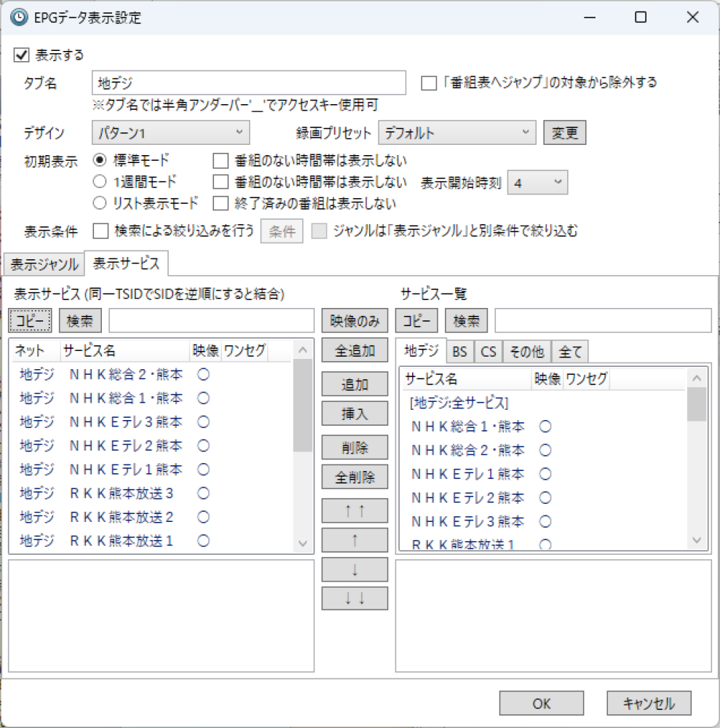Select the 地デジ tab in service list

tap(421, 351)
